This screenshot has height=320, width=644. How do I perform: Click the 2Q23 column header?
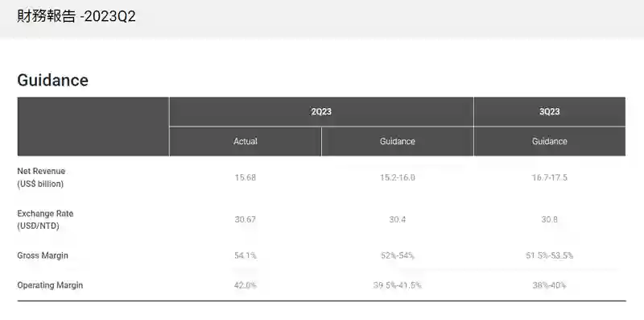321,112
